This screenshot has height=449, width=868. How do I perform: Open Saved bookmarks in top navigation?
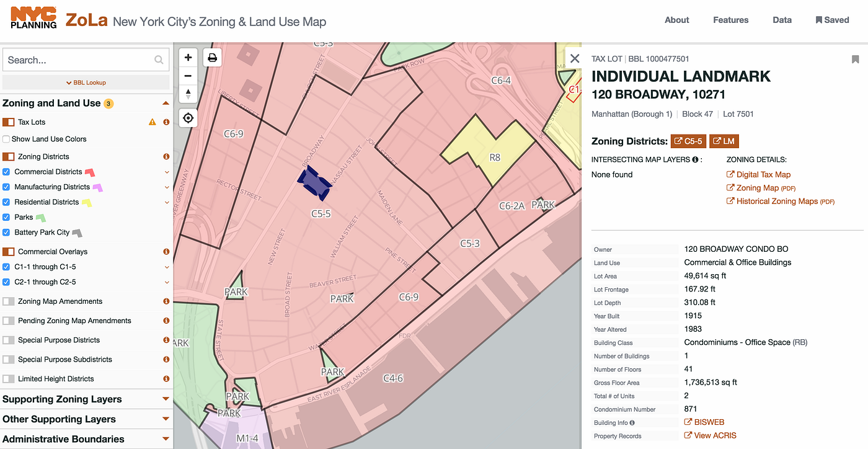(x=832, y=20)
